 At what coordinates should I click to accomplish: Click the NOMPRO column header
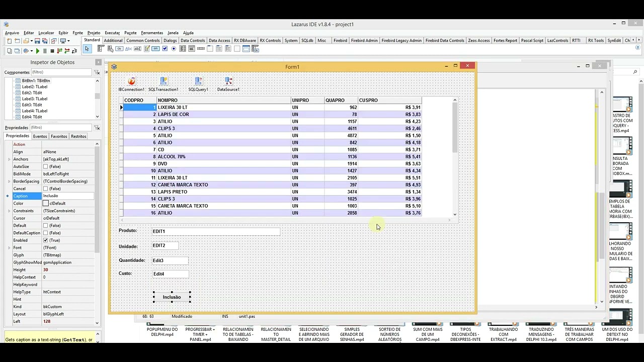click(223, 100)
